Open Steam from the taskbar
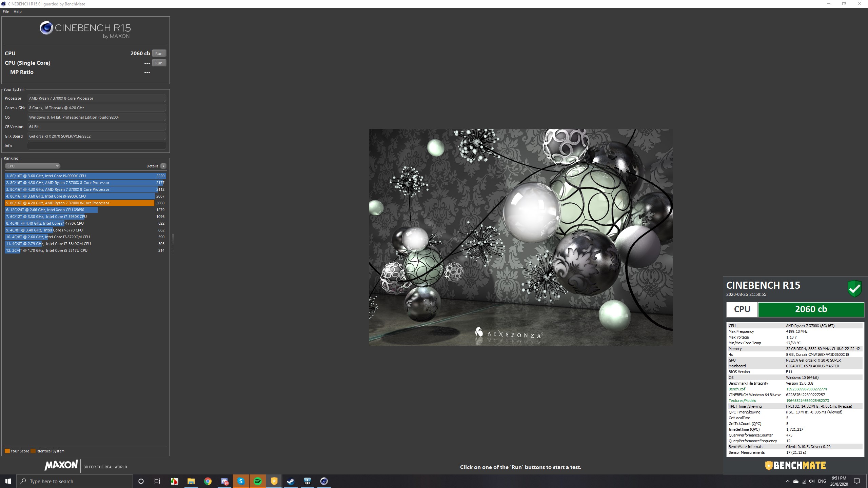 click(291, 481)
